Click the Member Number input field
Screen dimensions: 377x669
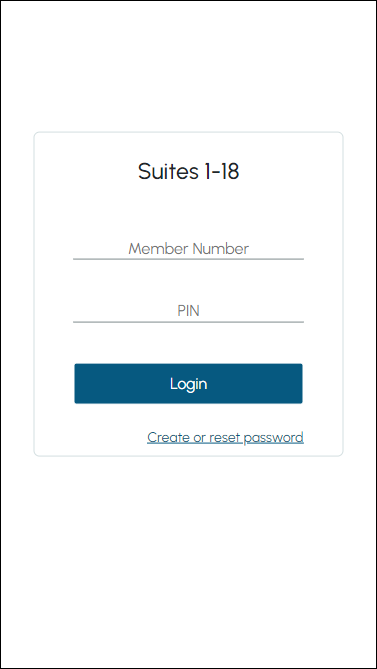coord(188,249)
